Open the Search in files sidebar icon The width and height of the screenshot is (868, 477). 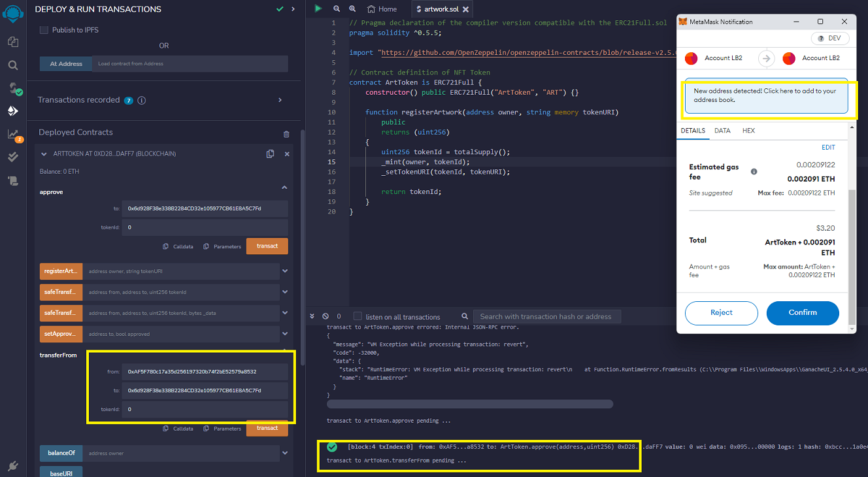[x=12, y=65]
